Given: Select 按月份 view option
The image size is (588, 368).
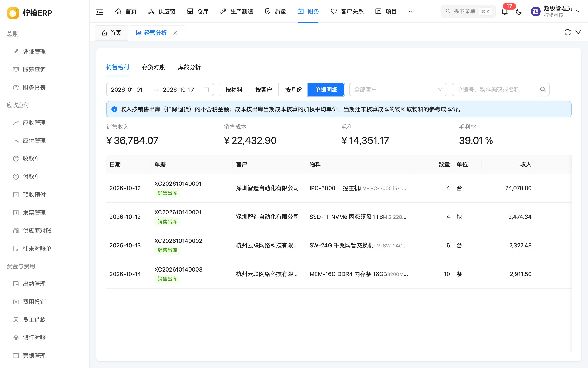Looking at the screenshot, I should 293,90.
